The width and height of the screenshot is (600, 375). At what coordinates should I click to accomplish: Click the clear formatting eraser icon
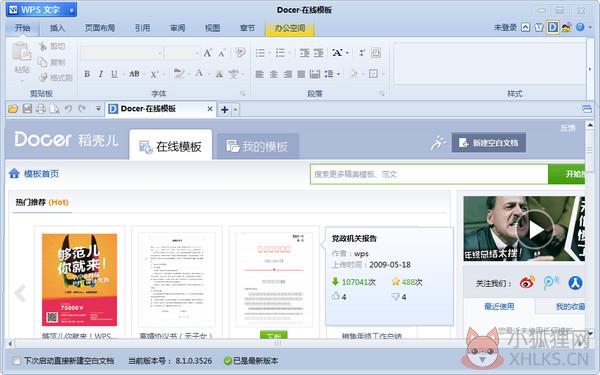tap(240, 52)
